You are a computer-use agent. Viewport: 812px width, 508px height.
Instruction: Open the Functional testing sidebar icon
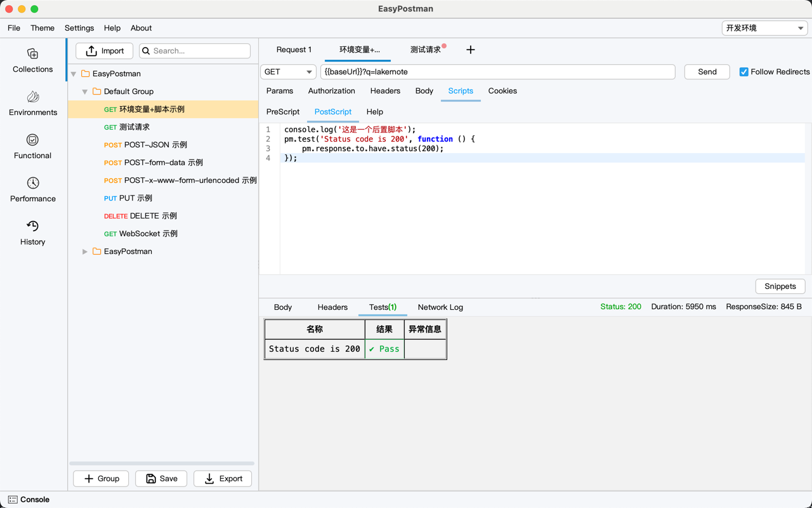coord(33,140)
